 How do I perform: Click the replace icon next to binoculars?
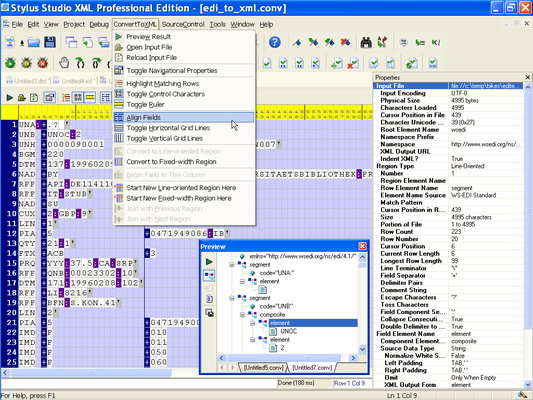click(x=382, y=42)
